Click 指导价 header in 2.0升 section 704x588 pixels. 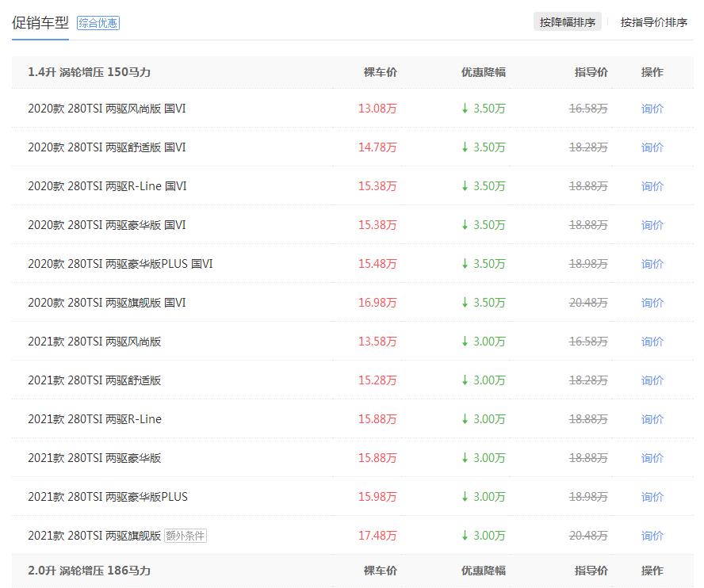tap(591, 571)
